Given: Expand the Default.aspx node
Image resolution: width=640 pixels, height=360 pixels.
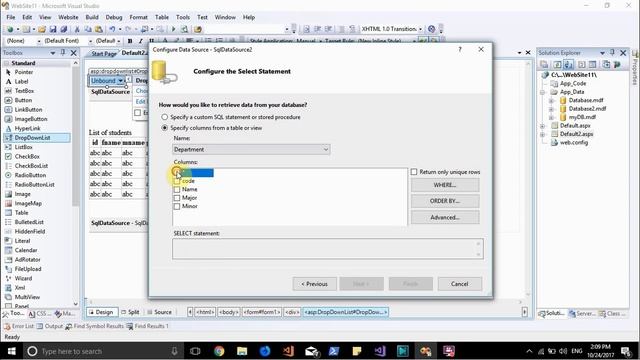Looking at the screenshot, I should coord(542,126).
